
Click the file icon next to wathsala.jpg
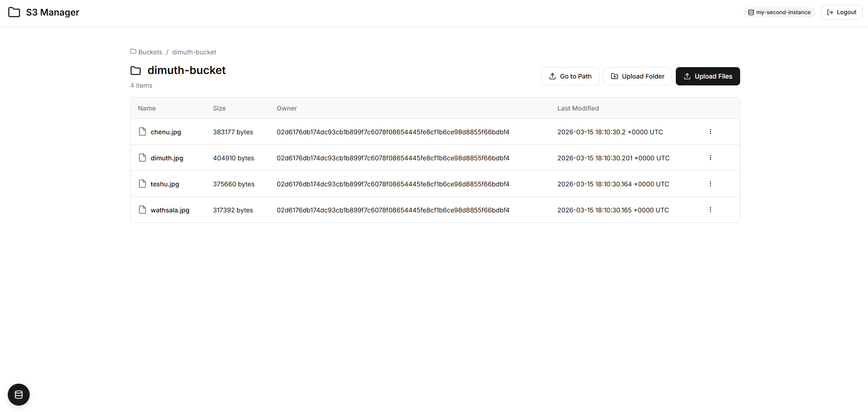click(x=142, y=210)
